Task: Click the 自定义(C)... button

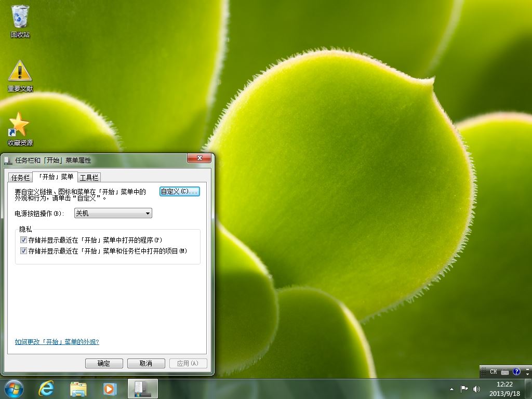Action: click(x=179, y=191)
